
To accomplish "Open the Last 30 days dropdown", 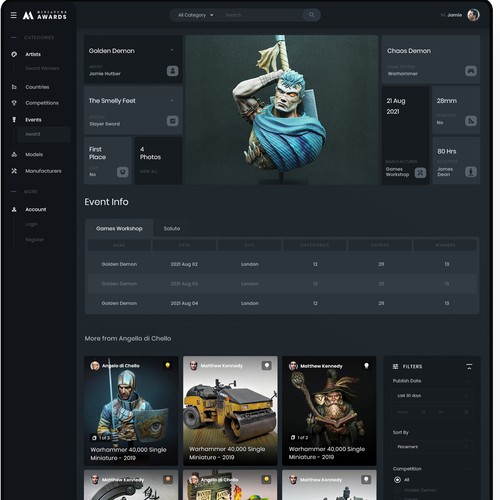I will (x=432, y=396).
